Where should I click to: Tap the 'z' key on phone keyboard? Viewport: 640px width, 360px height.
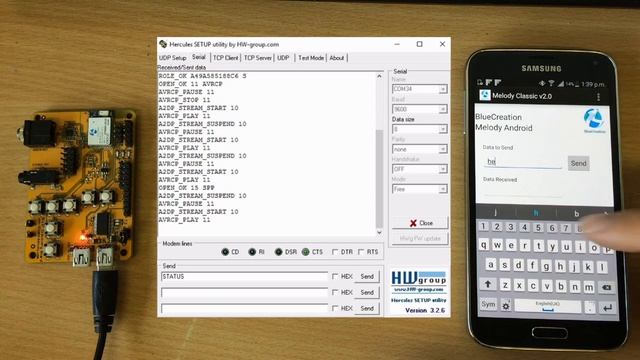click(x=505, y=284)
